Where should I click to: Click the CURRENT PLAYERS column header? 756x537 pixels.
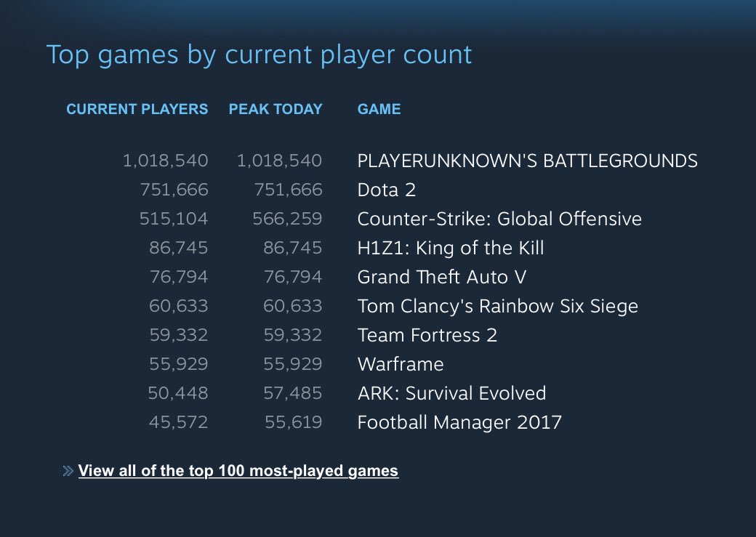(x=137, y=110)
